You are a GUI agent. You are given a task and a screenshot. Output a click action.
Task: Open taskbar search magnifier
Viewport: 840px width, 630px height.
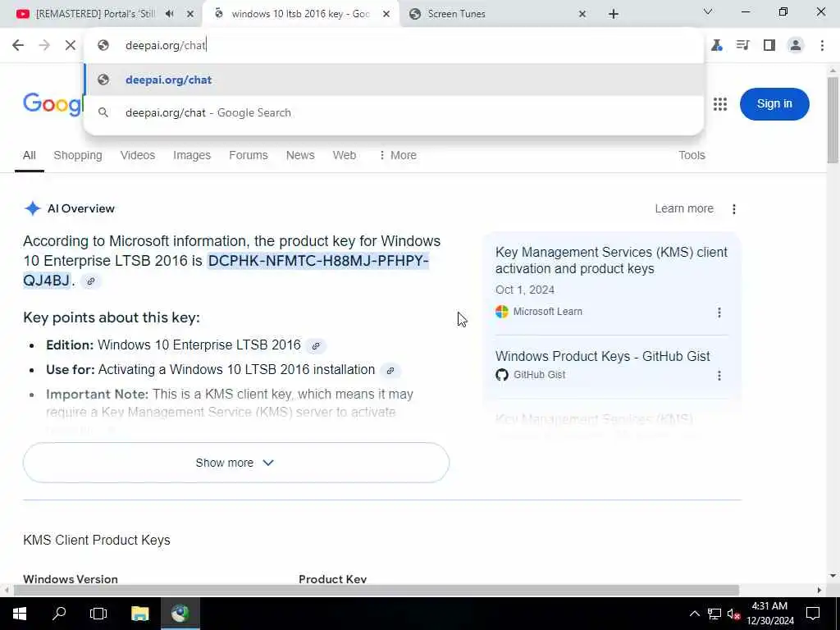(x=59, y=614)
